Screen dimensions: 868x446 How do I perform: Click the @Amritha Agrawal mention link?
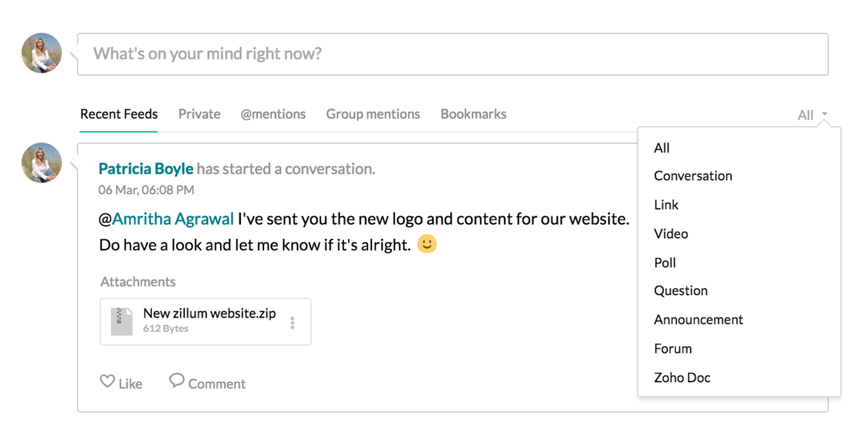pos(172,219)
